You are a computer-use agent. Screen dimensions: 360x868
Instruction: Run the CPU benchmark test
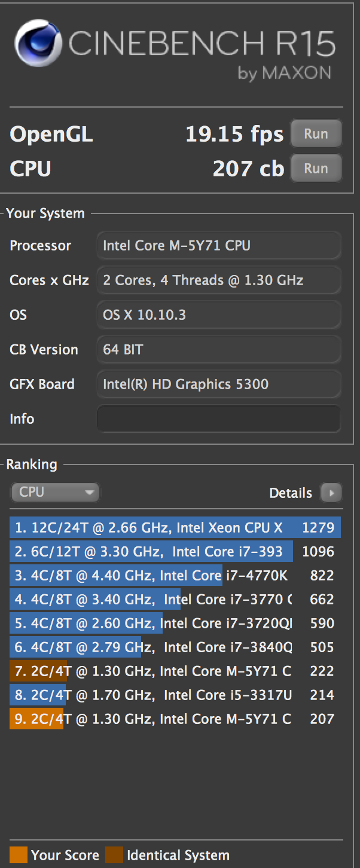click(316, 168)
